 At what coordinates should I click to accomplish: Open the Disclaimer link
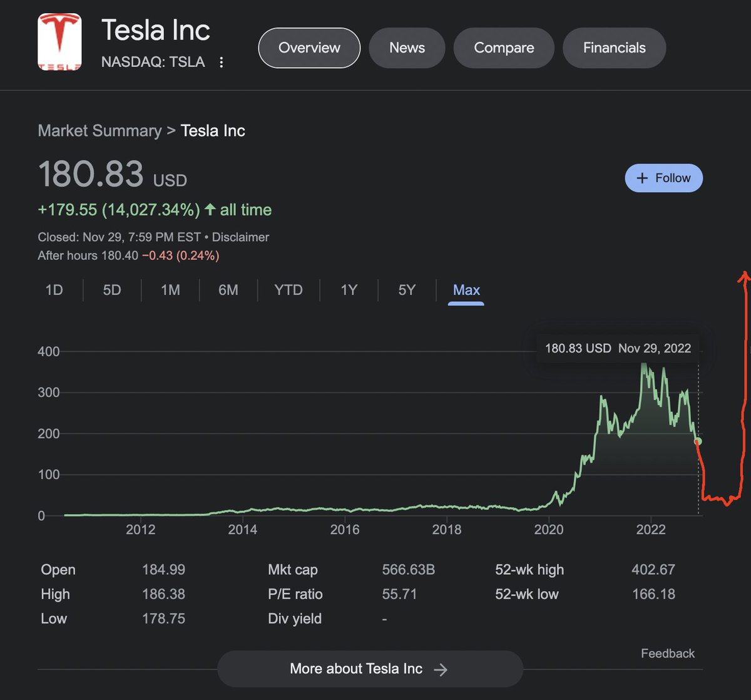[x=240, y=237]
